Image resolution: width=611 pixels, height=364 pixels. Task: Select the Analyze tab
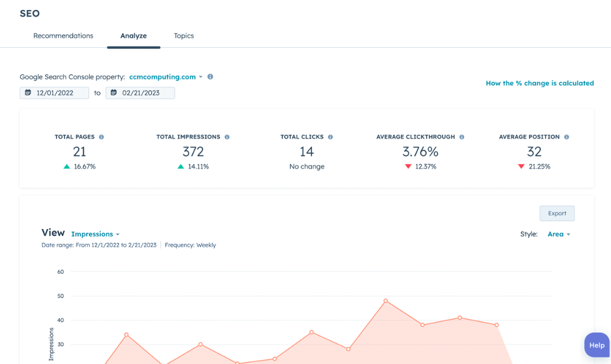[134, 36]
